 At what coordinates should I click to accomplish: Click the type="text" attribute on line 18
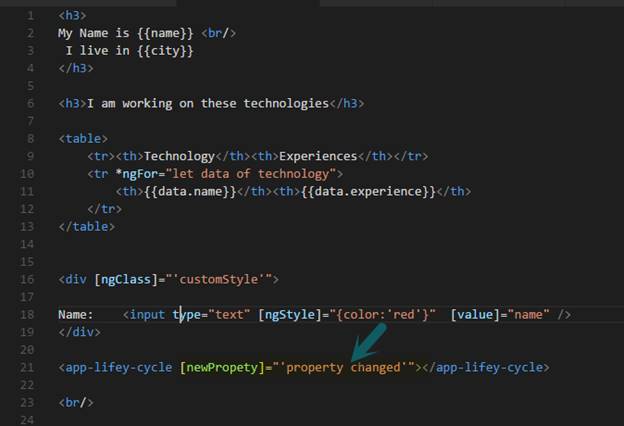(212, 315)
